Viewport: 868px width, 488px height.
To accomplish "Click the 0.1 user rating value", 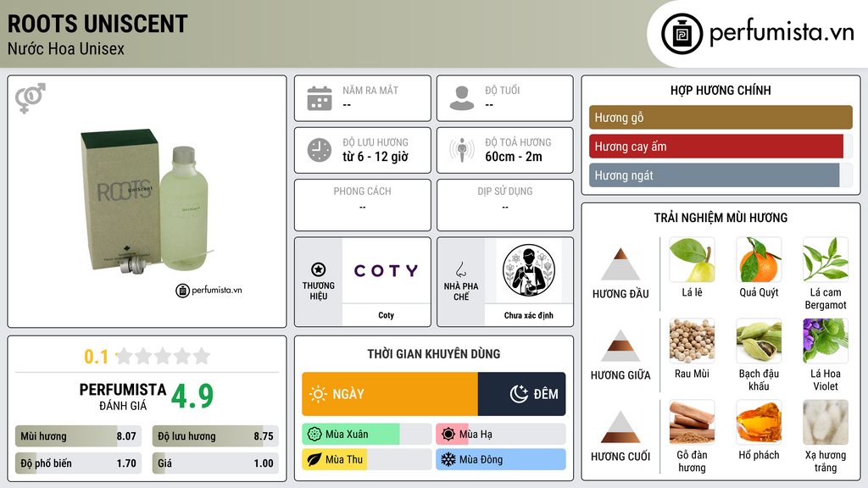I will 97,357.
